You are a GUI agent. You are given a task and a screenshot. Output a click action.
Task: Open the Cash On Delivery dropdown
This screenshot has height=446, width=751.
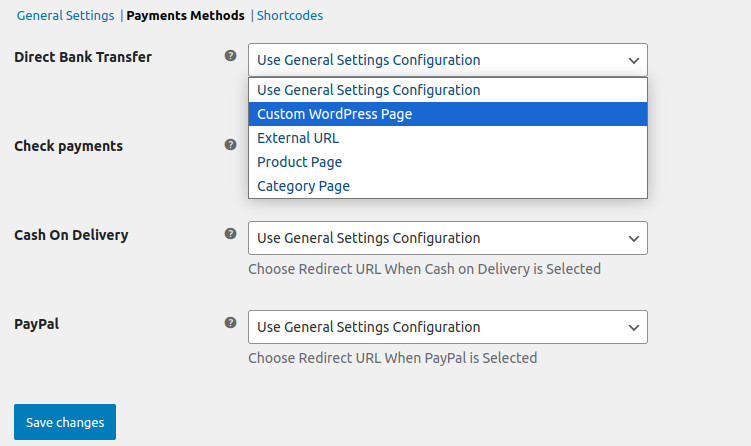click(x=447, y=238)
